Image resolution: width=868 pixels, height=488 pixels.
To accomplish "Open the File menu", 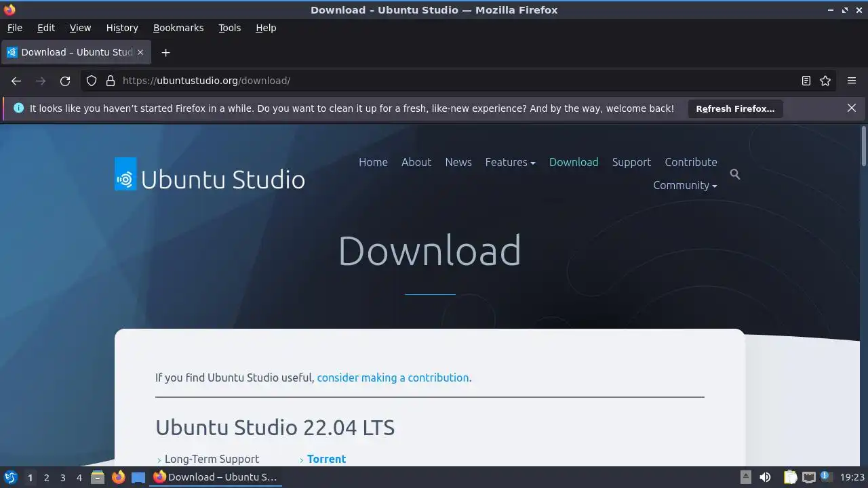I will click(x=14, y=28).
